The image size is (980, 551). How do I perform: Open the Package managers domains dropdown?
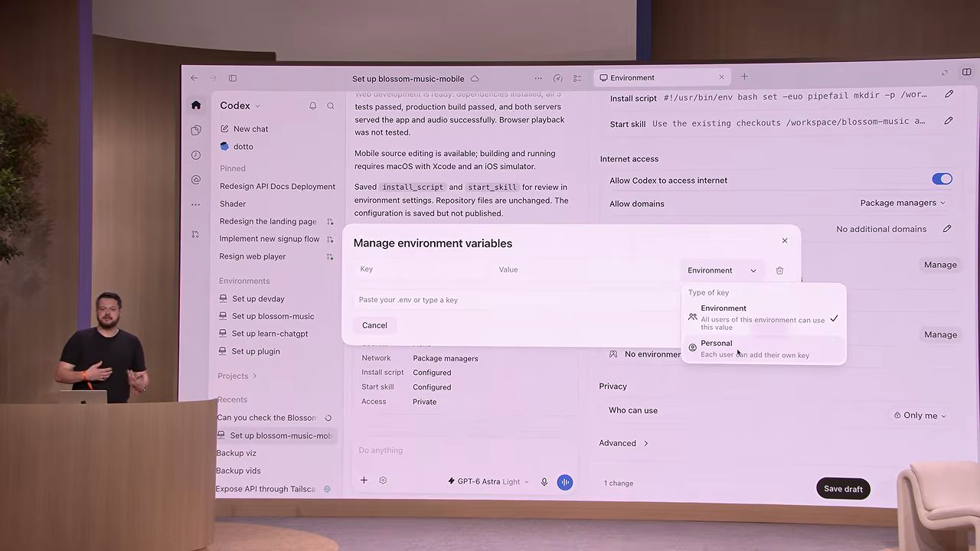click(903, 203)
